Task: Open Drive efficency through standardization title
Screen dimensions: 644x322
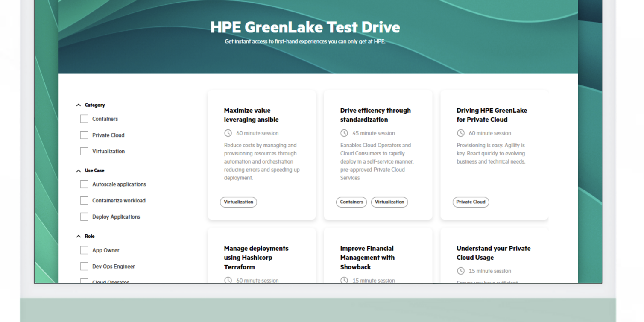Action: [375, 115]
